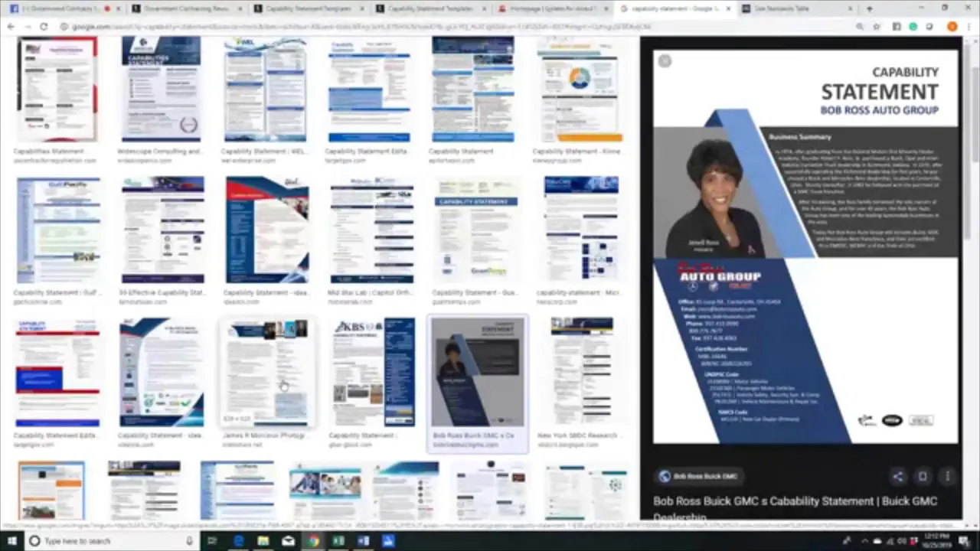Go back with the browser back arrow
This screenshot has height=551, width=980.
click(x=11, y=27)
